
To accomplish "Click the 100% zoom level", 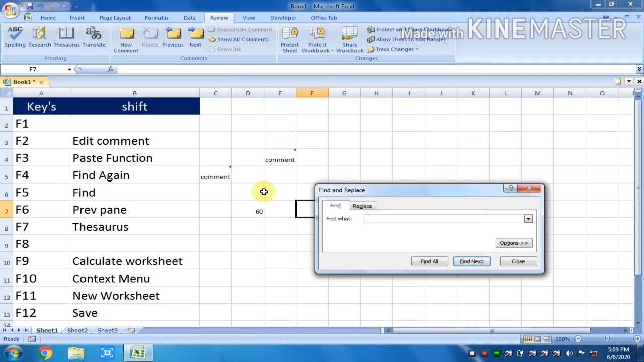I will [562, 339].
